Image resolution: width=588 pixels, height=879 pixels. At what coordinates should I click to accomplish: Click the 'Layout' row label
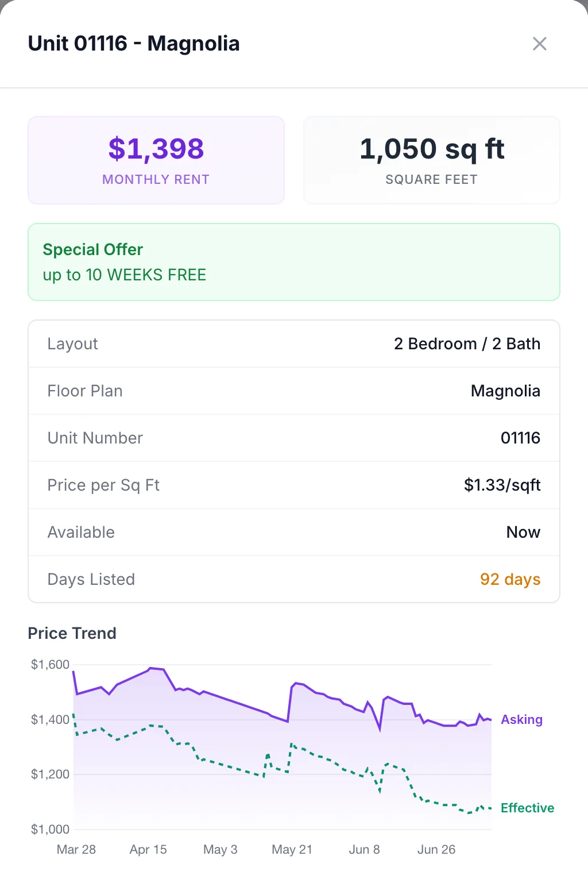(x=73, y=344)
